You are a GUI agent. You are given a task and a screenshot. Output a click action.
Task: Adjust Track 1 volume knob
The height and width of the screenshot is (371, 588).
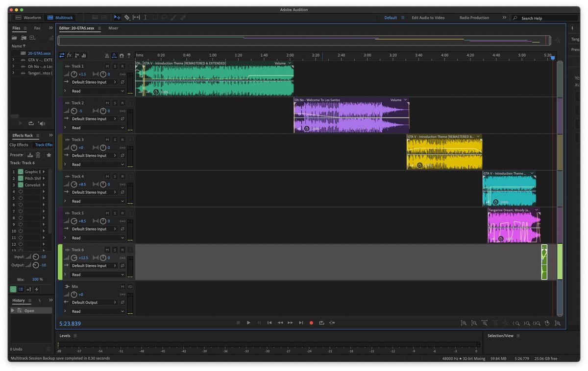point(73,74)
